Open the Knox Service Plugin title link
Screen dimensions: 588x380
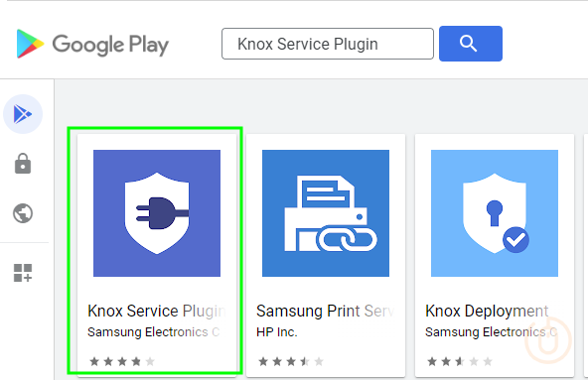[x=157, y=312]
